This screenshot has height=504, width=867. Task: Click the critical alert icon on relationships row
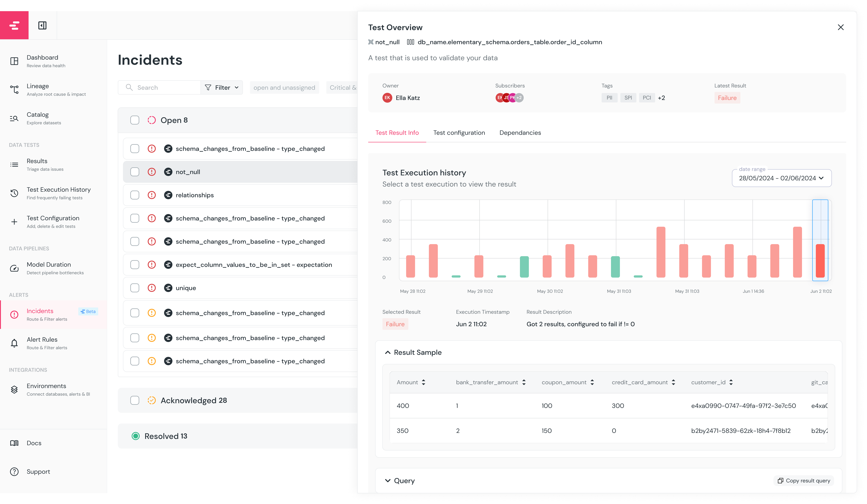[x=152, y=195]
